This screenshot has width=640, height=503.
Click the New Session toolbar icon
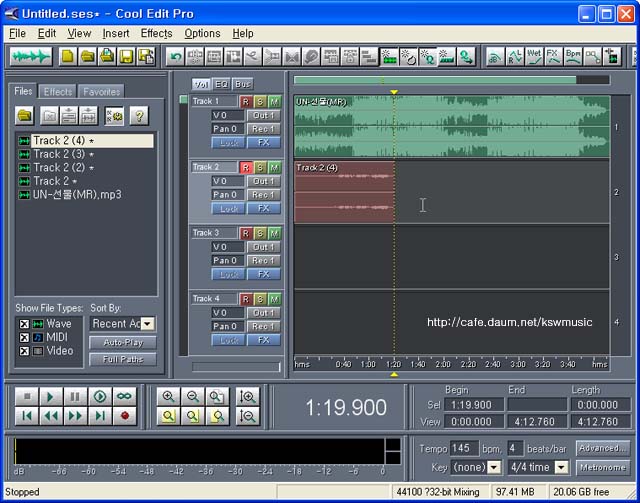(68, 57)
